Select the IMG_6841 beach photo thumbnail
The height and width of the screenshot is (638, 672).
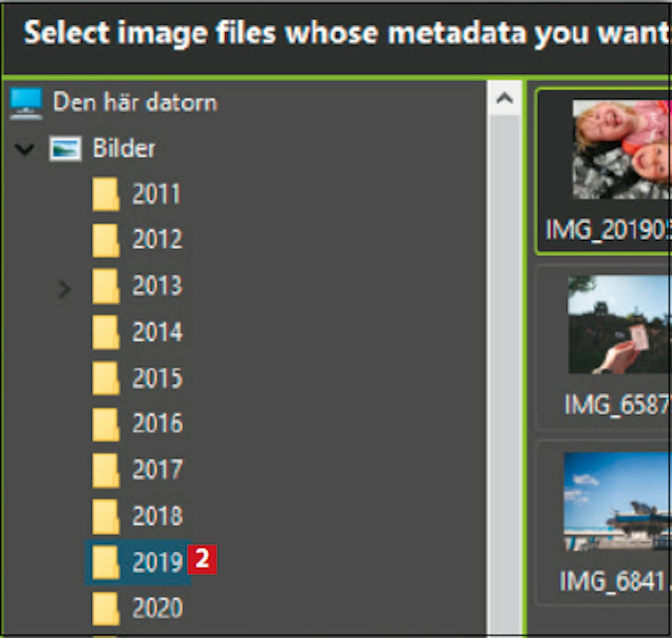(617, 501)
